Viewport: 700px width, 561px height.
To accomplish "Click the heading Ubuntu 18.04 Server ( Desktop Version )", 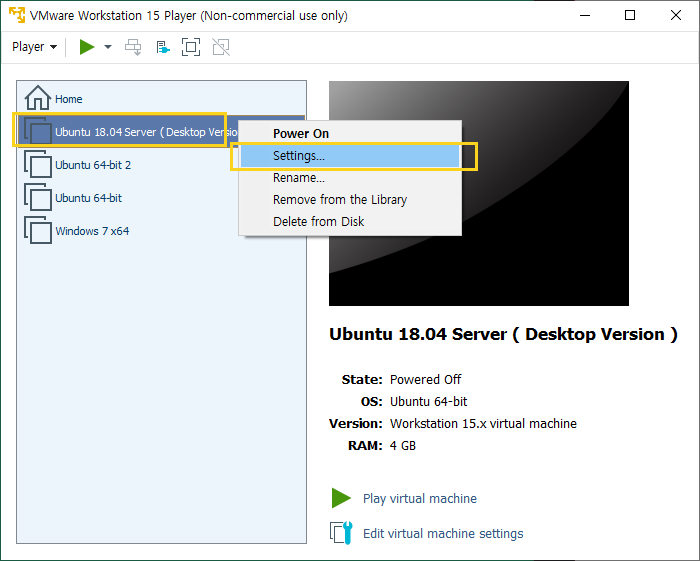I will click(x=503, y=334).
